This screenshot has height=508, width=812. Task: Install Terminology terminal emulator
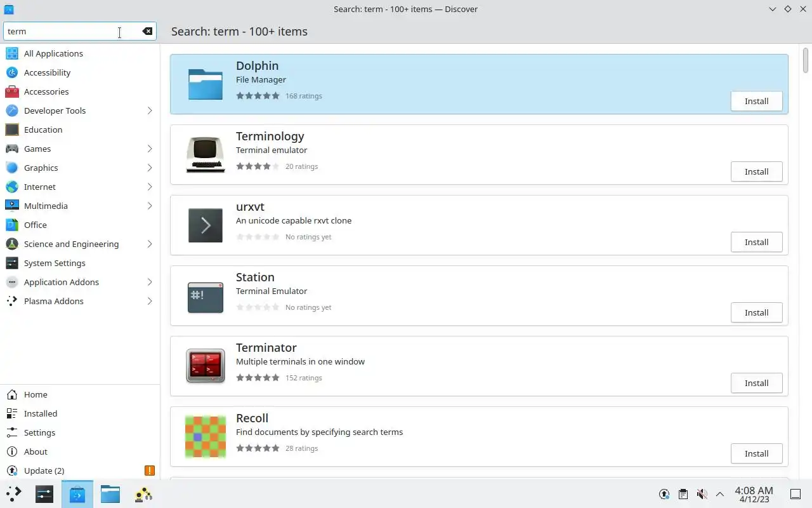(x=756, y=171)
